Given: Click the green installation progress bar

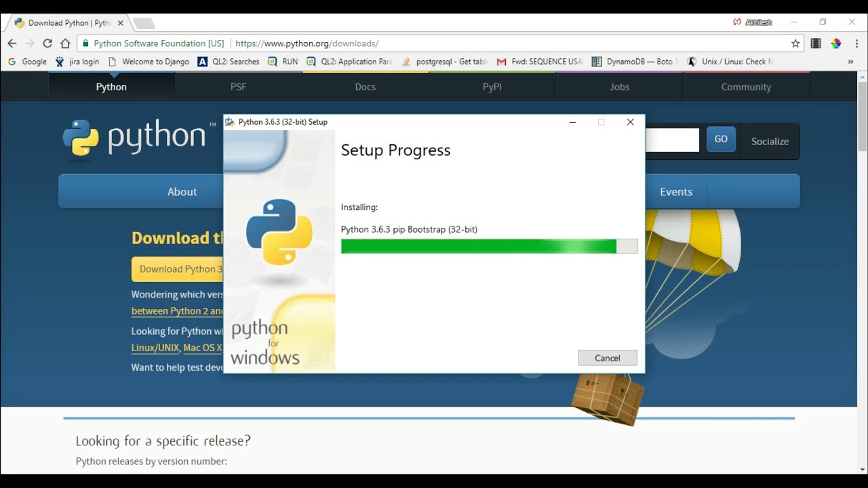Looking at the screenshot, I should (489, 246).
